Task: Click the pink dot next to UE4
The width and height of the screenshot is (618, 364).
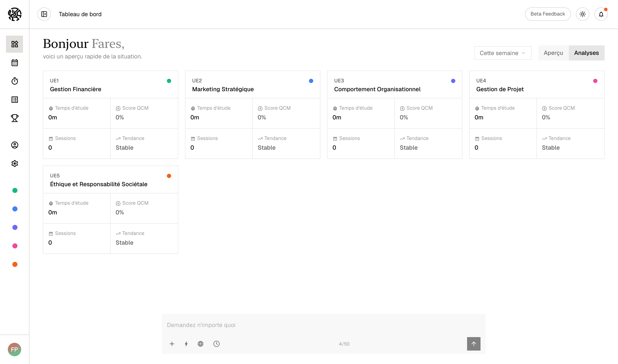Action: pyautogui.click(x=595, y=81)
